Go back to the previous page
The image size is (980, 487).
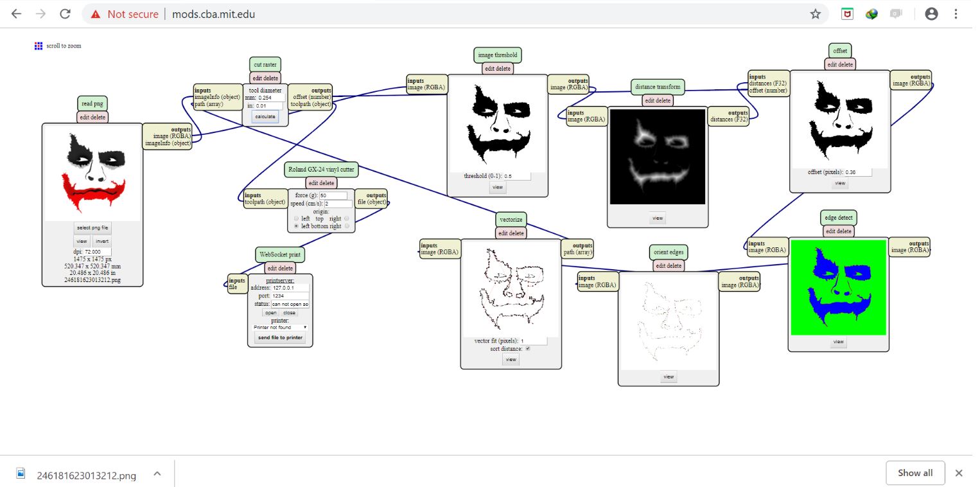point(16,13)
